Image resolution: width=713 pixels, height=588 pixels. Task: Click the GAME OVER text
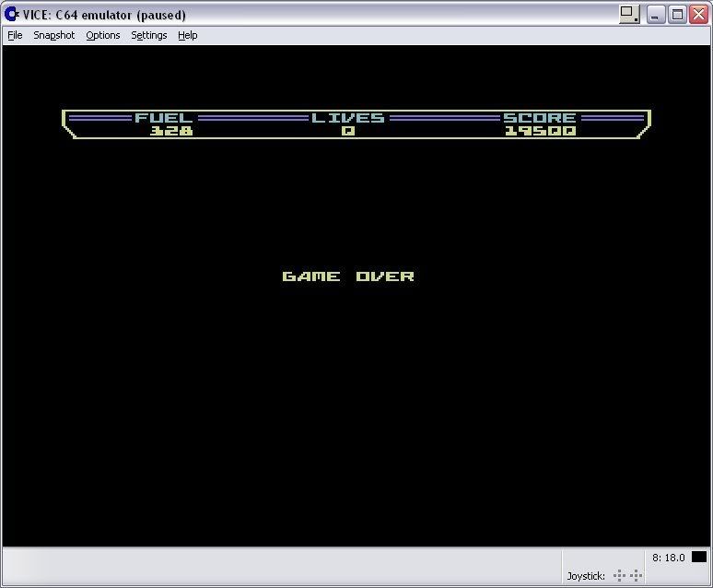pyautogui.click(x=348, y=276)
